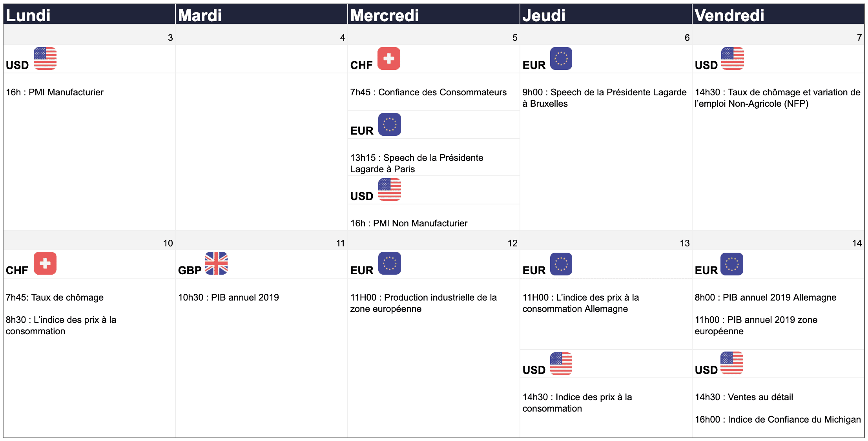
Task: Click the US flag in Friday 7 cell
Action: [732, 58]
